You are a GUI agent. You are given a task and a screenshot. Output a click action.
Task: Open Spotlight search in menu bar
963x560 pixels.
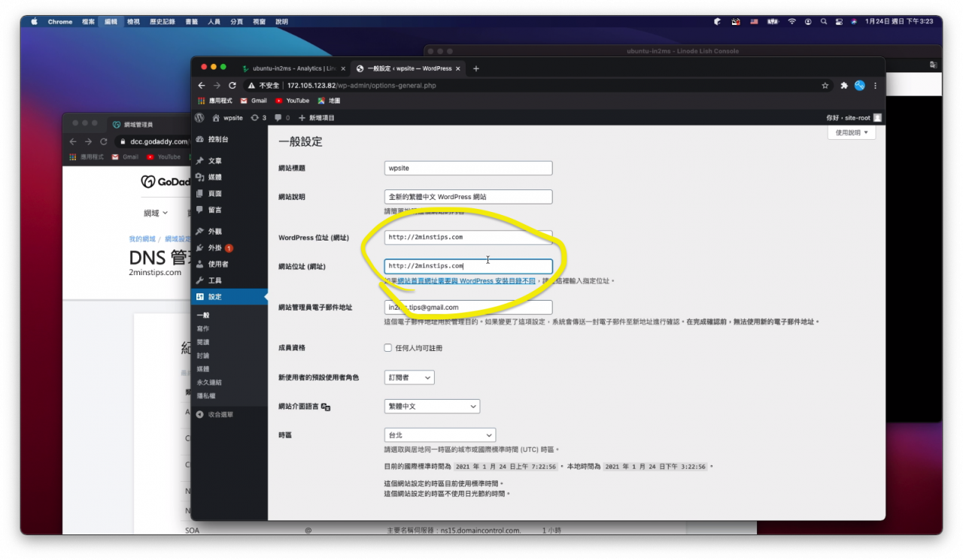click(824, 22)
